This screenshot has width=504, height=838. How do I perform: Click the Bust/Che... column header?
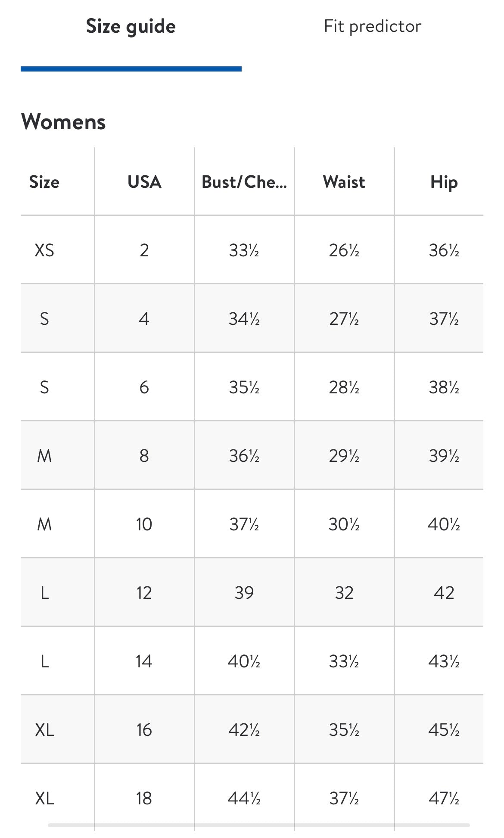point(244,182)
